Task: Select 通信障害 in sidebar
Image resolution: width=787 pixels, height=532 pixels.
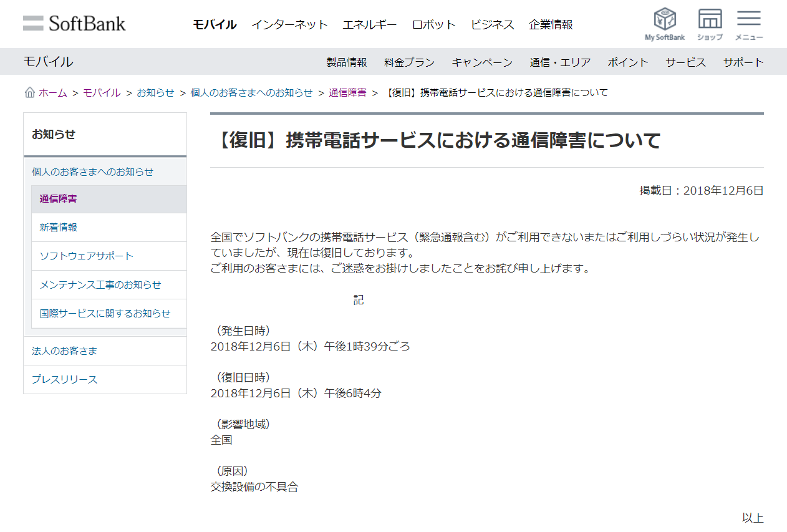Action: coord(109,199)
